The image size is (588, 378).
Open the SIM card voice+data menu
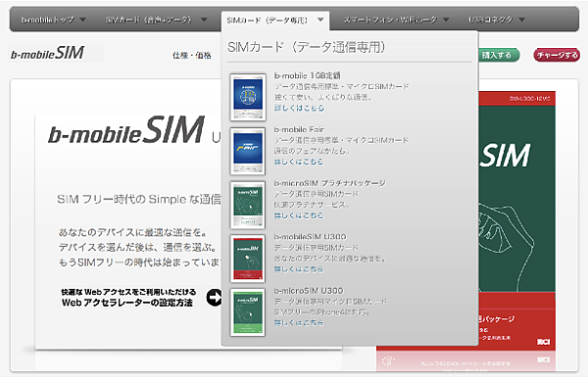click(149, 20)
